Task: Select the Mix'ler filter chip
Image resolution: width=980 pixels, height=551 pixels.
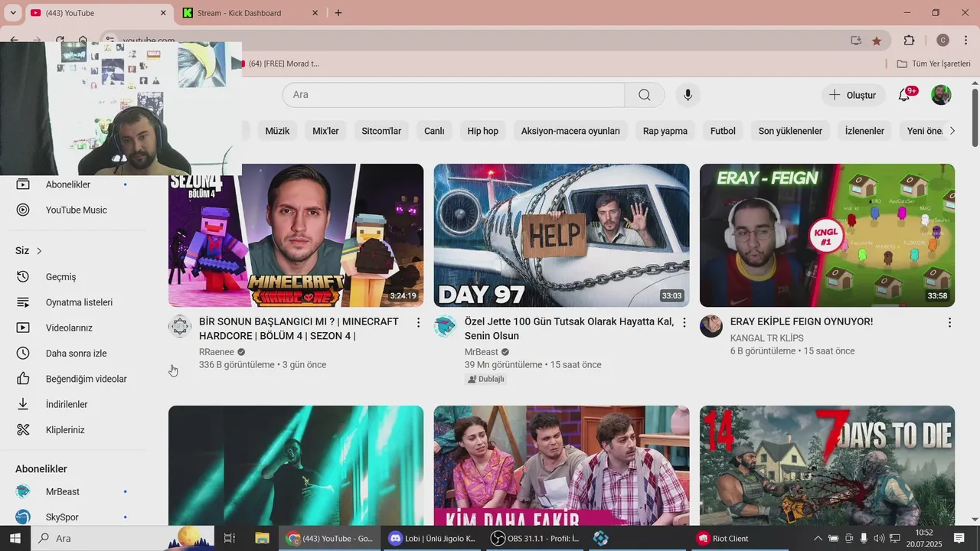Action: pos(325,131)
